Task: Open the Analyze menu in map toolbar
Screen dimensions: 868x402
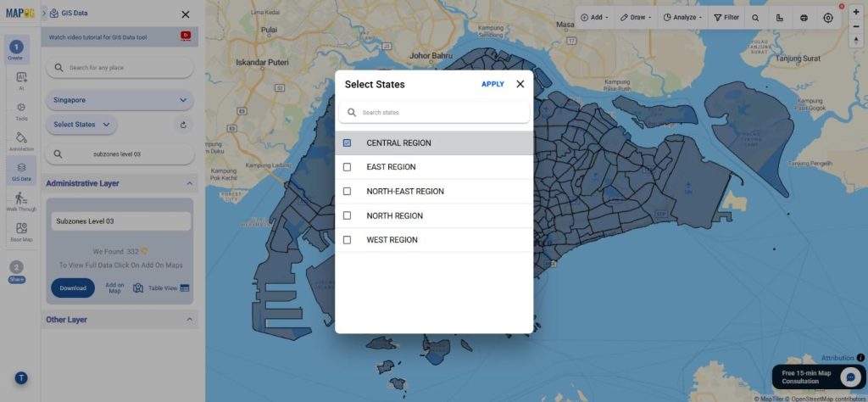Action: [x=682, y=18]
